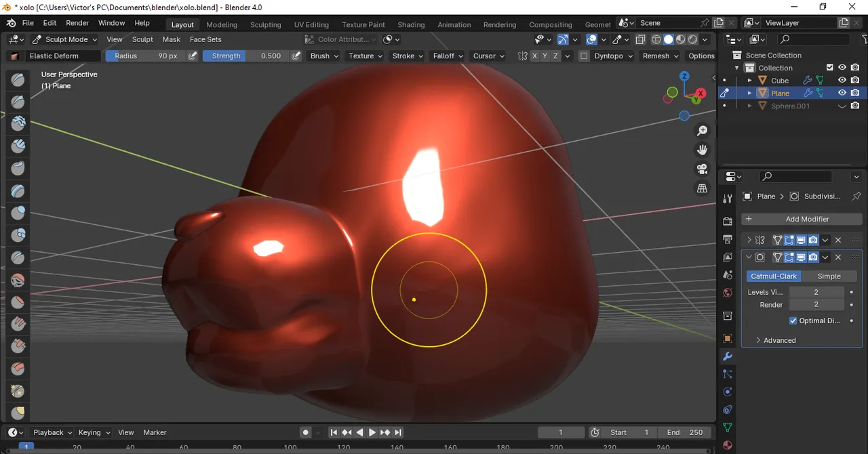The image size is (868, 454).
Task: Open the Cursor dropdown
Action: [489, 56]
